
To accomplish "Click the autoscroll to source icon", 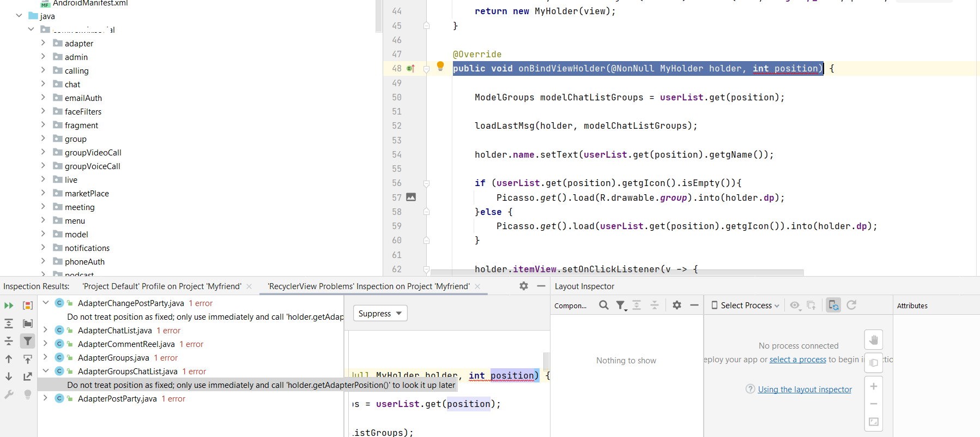I will [28, 359].
